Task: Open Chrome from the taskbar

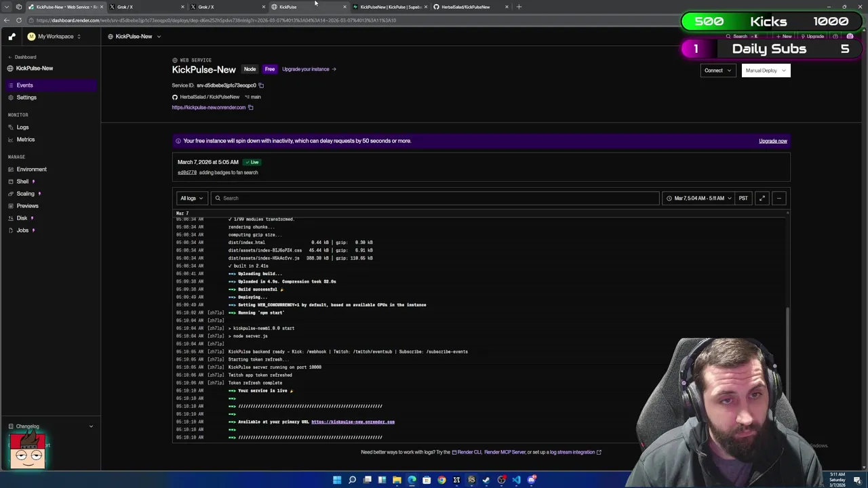Action: [x=441, y=480]
